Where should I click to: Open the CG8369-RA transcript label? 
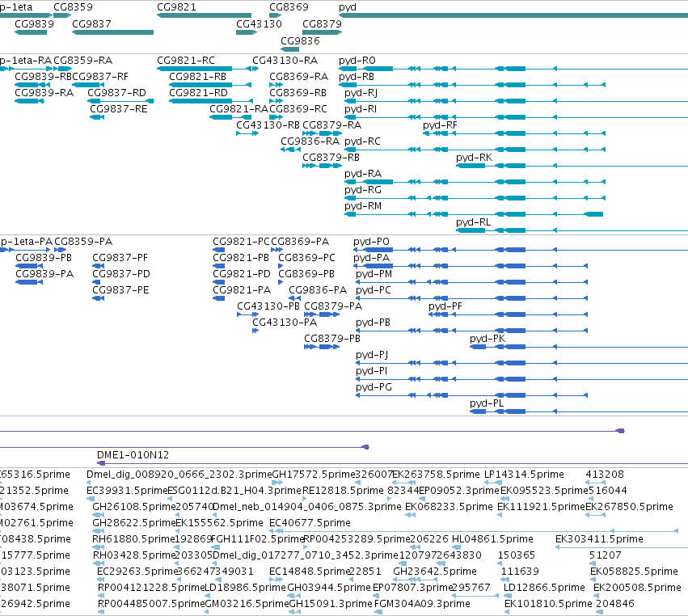(299, 76)
